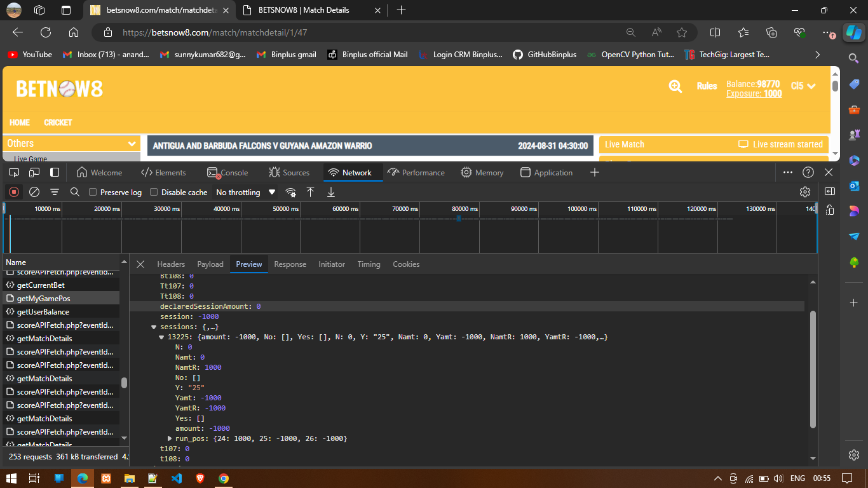Open the network filter icon
Screen dimensions: 868x488
click(55, 192)
